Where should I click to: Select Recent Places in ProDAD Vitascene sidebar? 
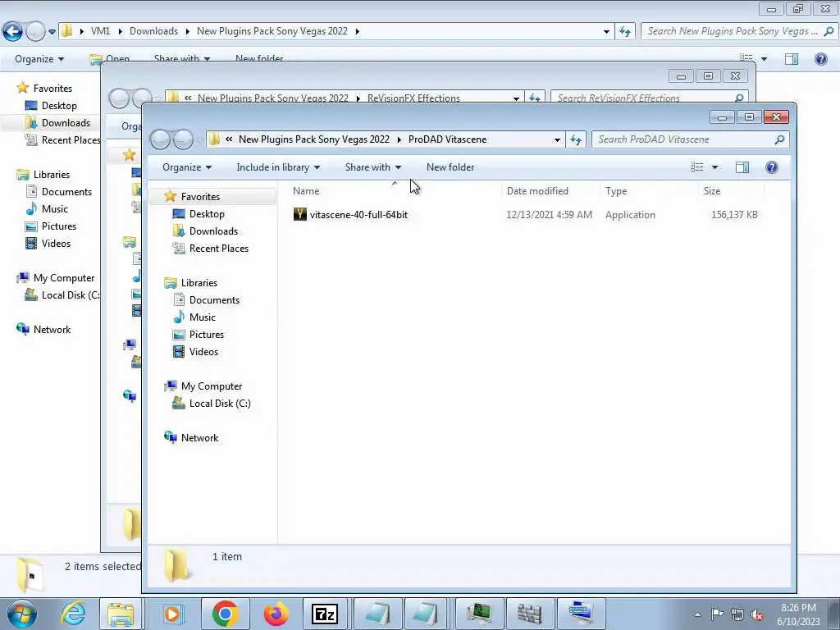tap(218, 248)
